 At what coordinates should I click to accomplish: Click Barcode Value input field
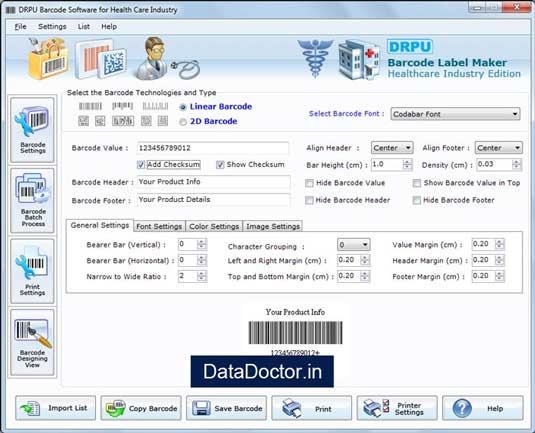[x=213, y=148]
